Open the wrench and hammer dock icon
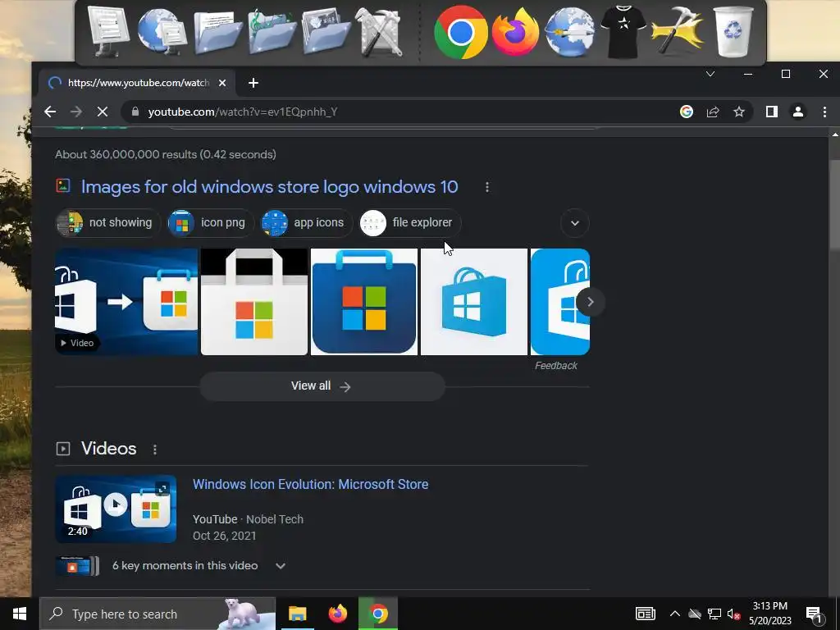Image resolution: width=840 pixels, height=630 pixels. (379, 32)
